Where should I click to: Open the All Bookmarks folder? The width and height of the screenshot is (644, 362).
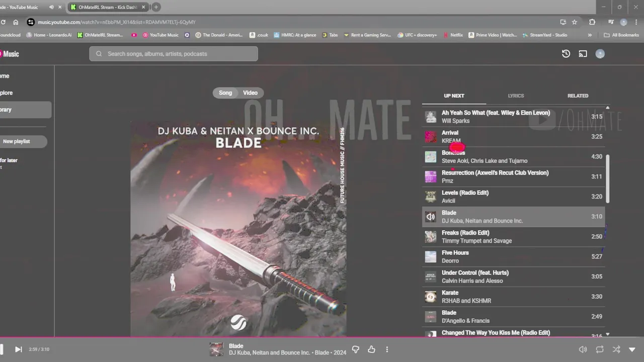tap(621, 35)
